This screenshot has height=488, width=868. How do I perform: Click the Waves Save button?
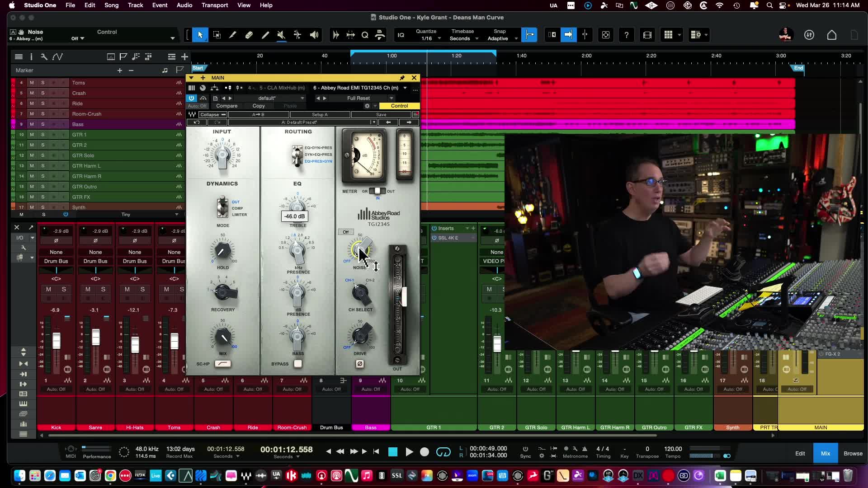click(x=381, y=115)
